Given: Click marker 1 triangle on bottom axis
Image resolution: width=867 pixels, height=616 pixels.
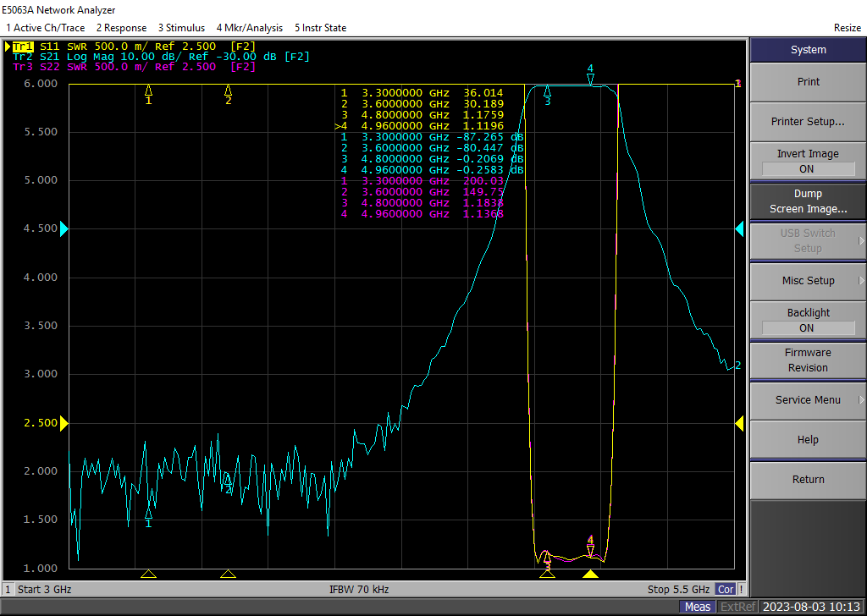Looking at the screenshot, I should coord(148,574).
